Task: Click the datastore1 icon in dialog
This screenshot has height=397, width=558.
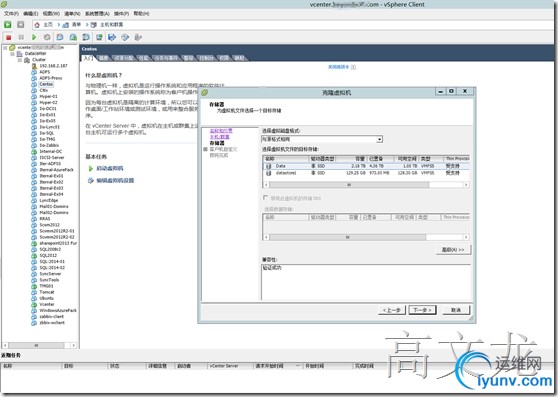Action: (269, 173)
